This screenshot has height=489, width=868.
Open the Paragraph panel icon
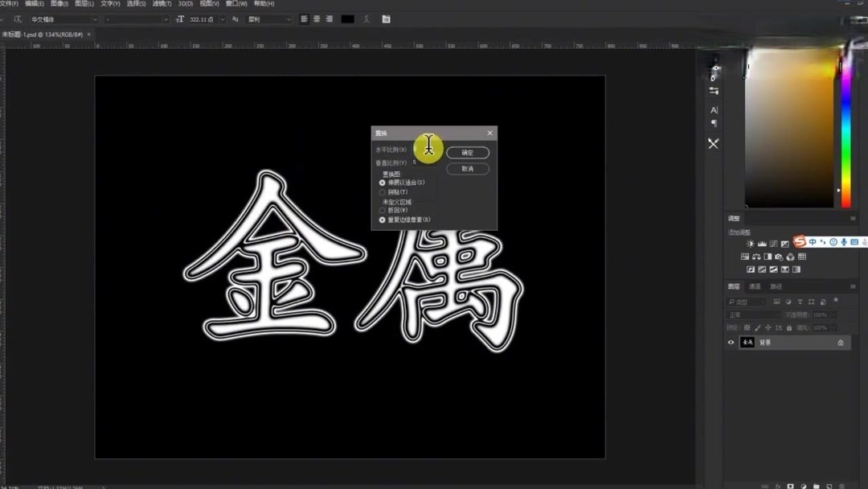click(714, 122)
